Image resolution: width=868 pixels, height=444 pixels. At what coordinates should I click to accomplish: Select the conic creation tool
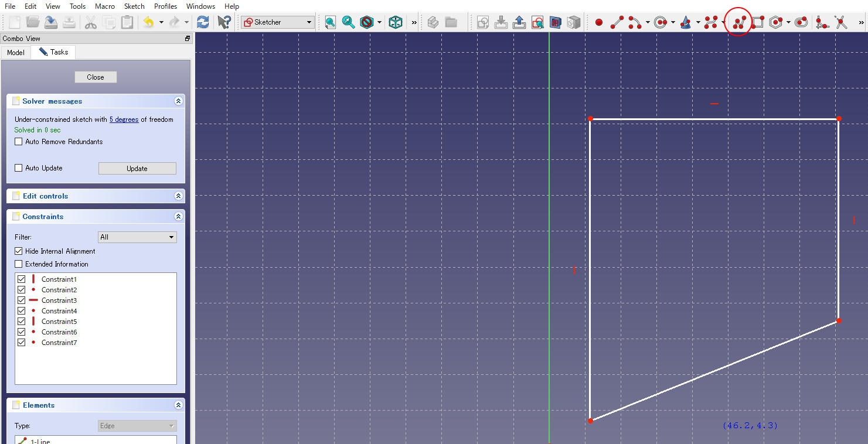686,22
